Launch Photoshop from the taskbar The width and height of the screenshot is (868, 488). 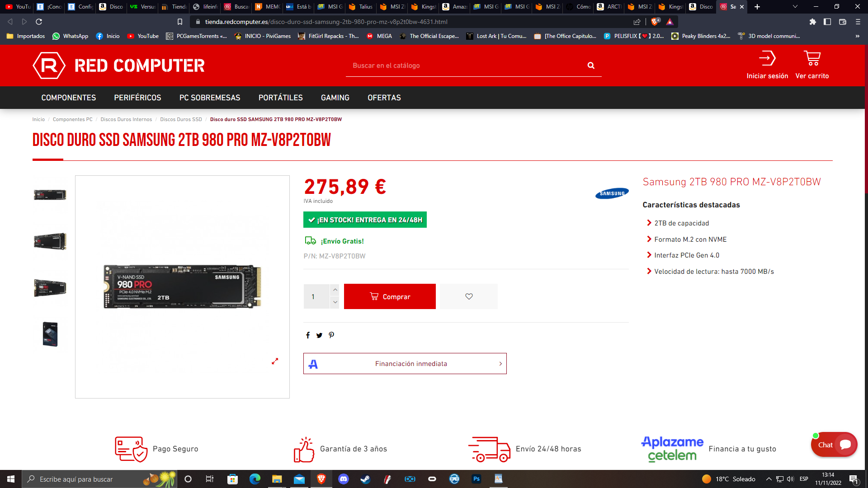476,479
